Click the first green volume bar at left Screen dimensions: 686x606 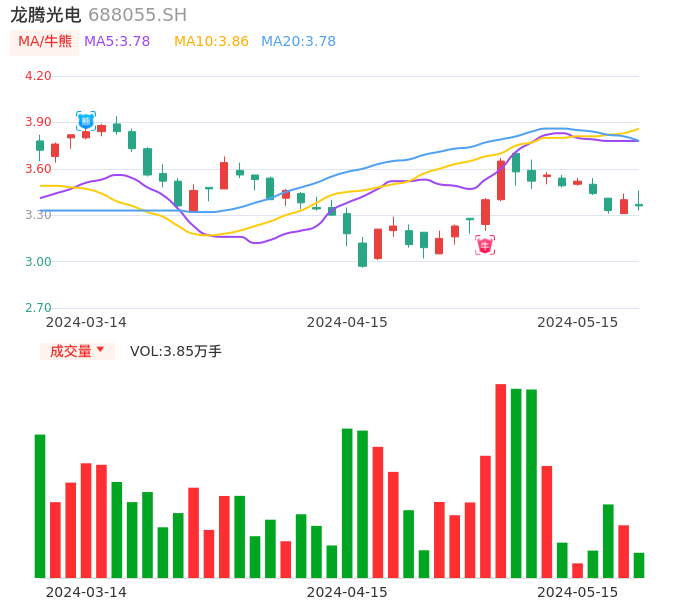click(40, 506)
